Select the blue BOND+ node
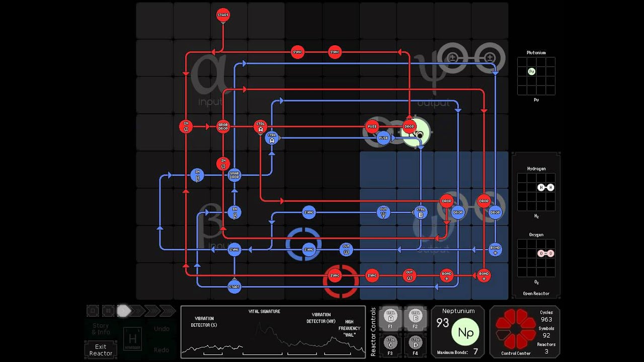Image resolution: width=644 pixels, height=362 pixels. [x=495, y=249]
